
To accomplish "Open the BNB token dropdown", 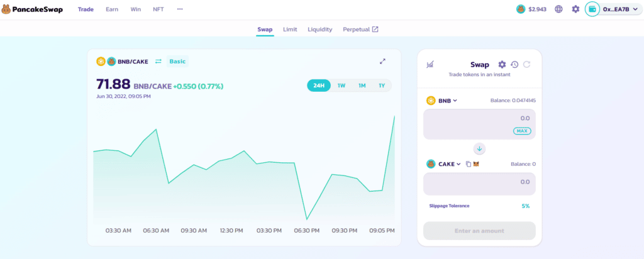I will (x=442, y=101).
